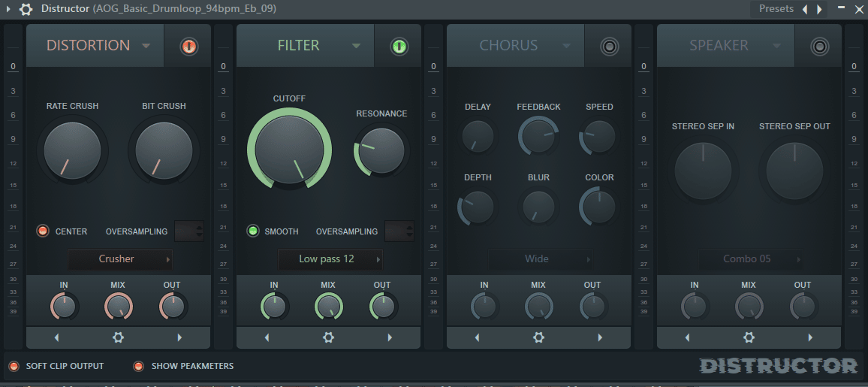This screenshot has width=868, height=387.
Task: Click the Bit Crush knob
Action: click(x=164, y=150)
